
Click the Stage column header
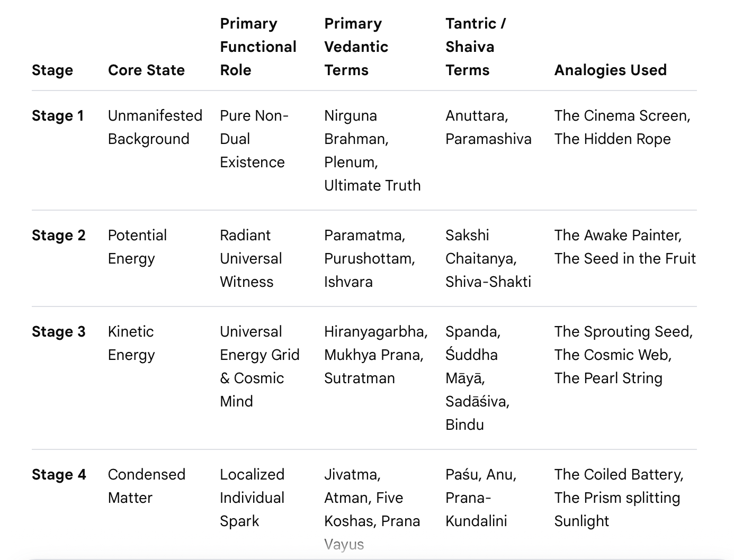point(52,70)
